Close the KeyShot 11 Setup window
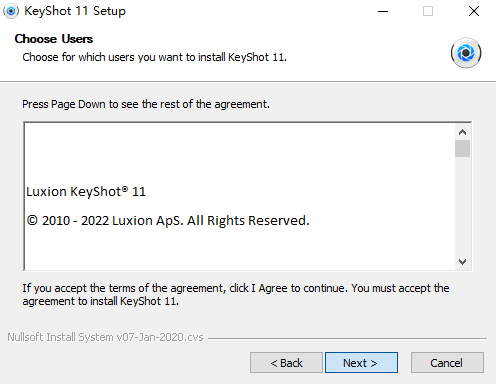496x384 pixels. [474, 11]
